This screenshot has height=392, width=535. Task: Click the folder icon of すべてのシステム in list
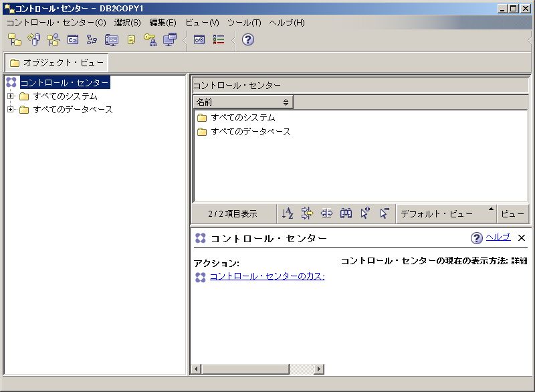tap(202, 118)
